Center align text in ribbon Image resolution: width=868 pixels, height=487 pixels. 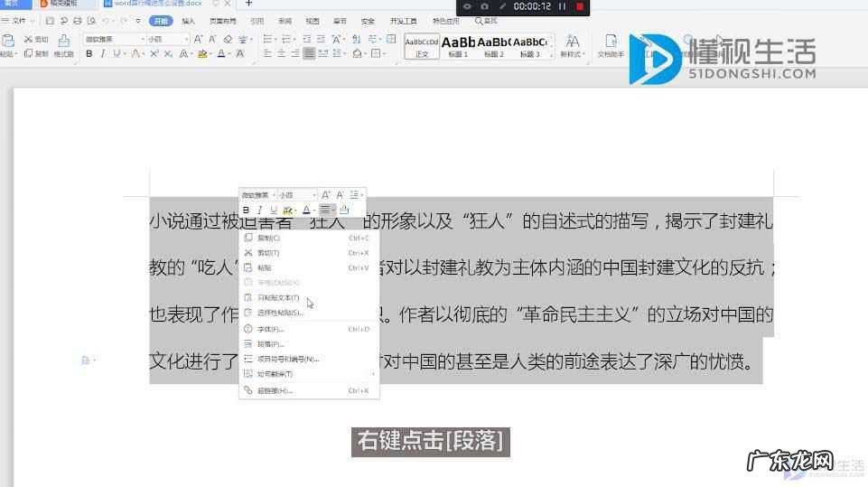(x=281, y=53)
